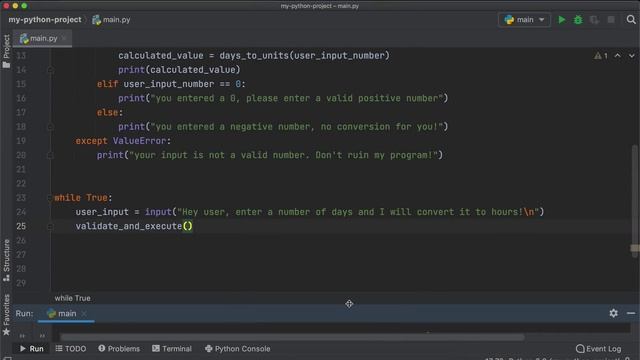
Task: Click the 'input' function call on line 24
Action: point(158,212)
